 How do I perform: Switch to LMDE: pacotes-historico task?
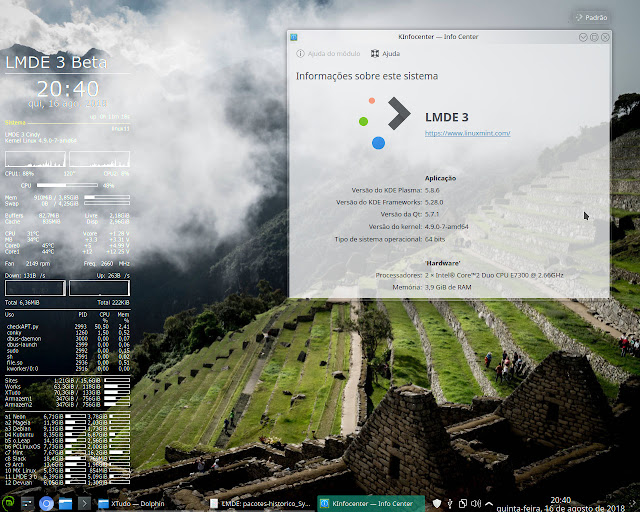(x=260, y=504)
